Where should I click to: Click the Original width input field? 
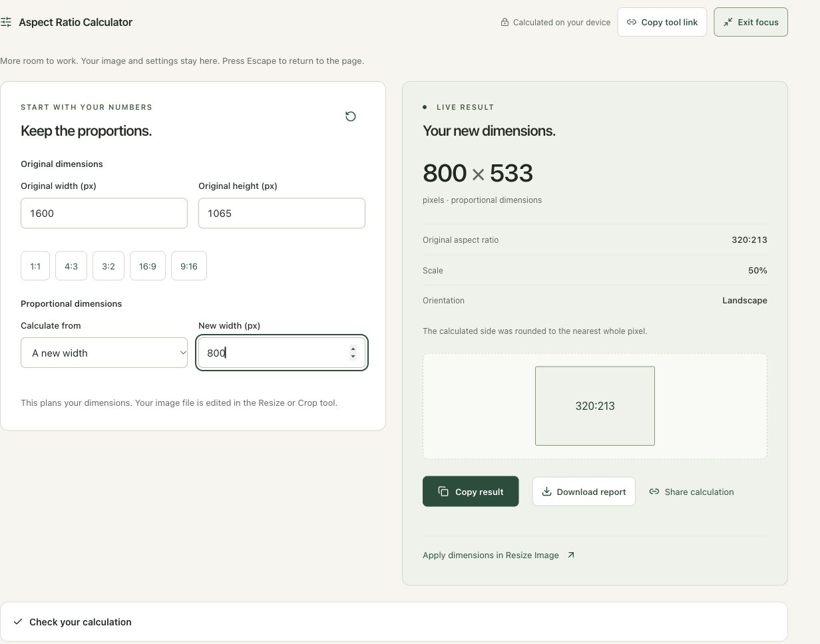[x=104, y=213]
